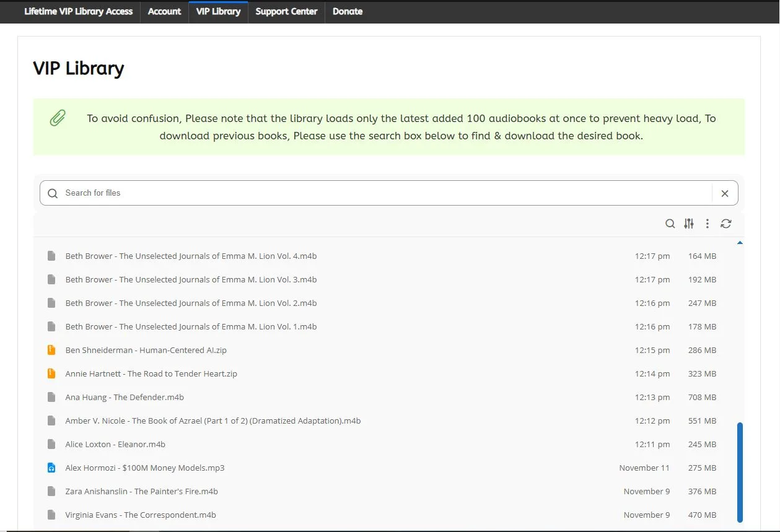This screenshot has width=780, height=532.
Task: Open Ben Shneiderman - Human-Centered AI.zip
Action: (x=146, y=350)
